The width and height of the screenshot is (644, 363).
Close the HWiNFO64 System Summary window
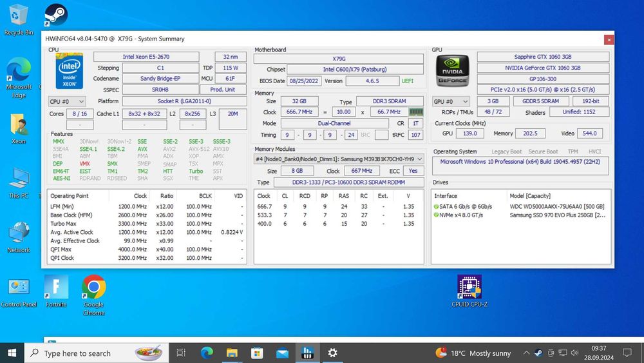tap(609, 39)
